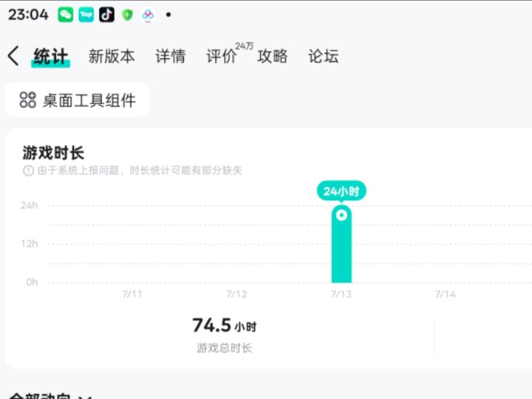Tap the 12h axis label
The image size is (532, 399).
click(29, 244)
